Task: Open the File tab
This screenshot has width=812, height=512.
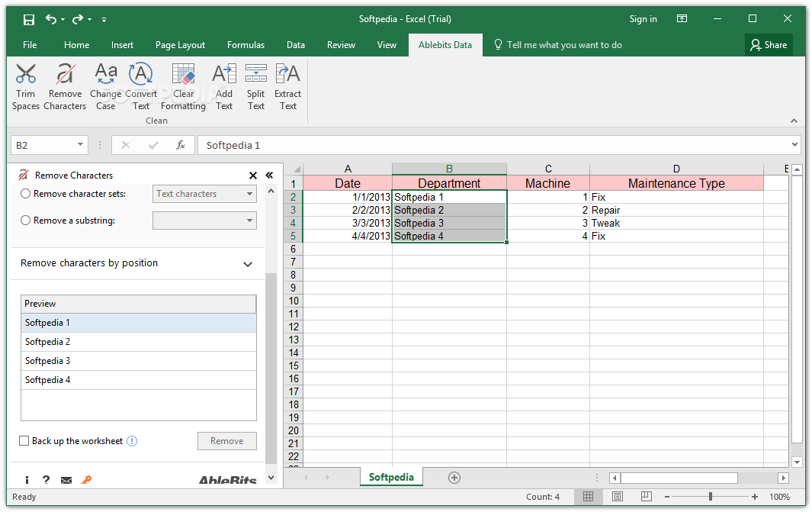Action: (30, 45)
